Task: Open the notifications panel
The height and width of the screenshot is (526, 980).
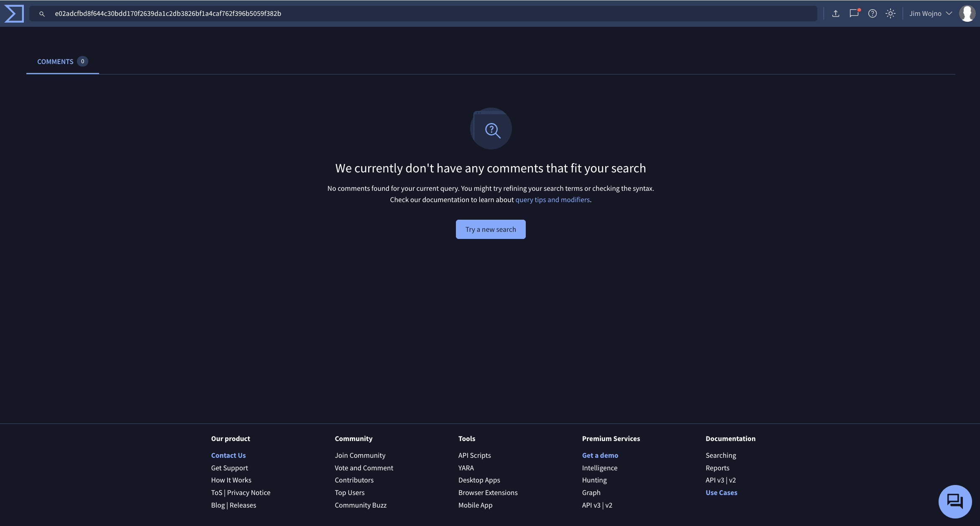Action: [854, 13]
